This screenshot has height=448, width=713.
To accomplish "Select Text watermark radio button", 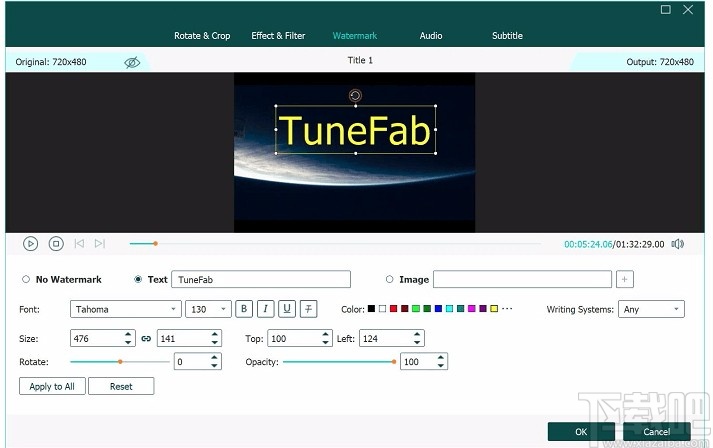I will pyautogui.click(x=138, y=279).
